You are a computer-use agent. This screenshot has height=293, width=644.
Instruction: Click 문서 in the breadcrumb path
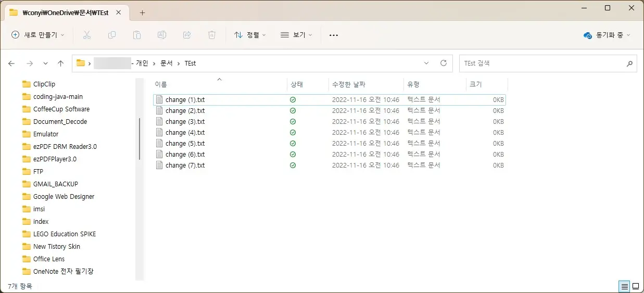[x=166, y=63]
